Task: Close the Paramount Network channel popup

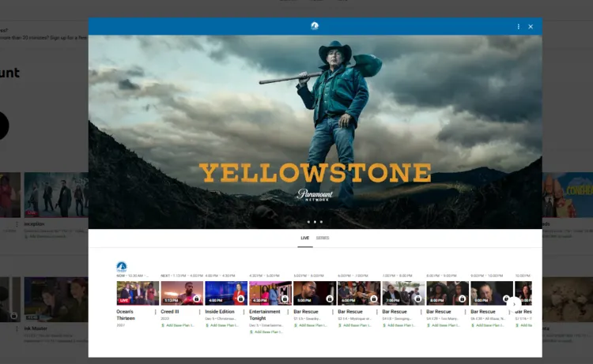Action: point(531,26)
